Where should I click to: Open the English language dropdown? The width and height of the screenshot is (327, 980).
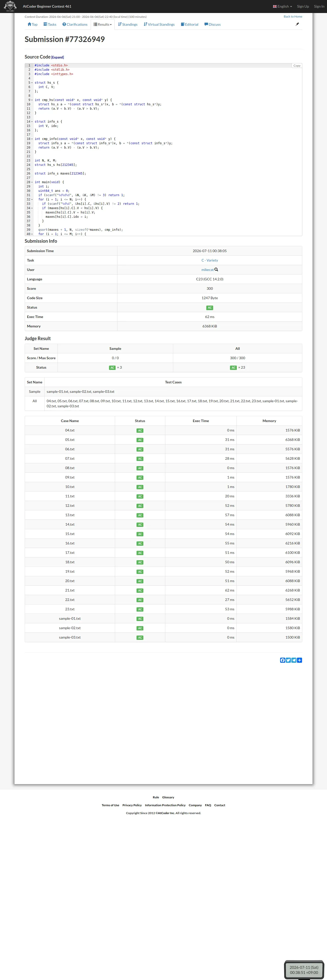pyautogui.click(x=282, y=6)
